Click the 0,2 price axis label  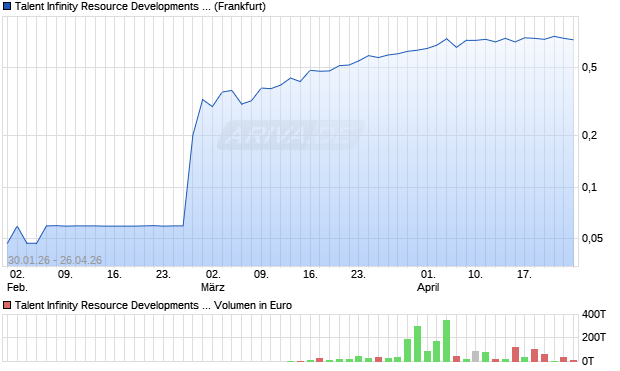point(590,135)
